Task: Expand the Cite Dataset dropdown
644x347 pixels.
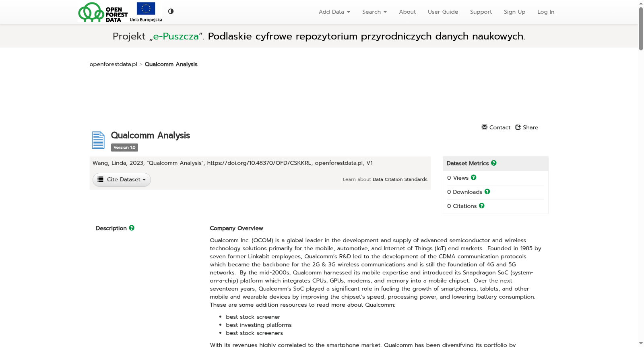Action: click(x=122, y=180)
